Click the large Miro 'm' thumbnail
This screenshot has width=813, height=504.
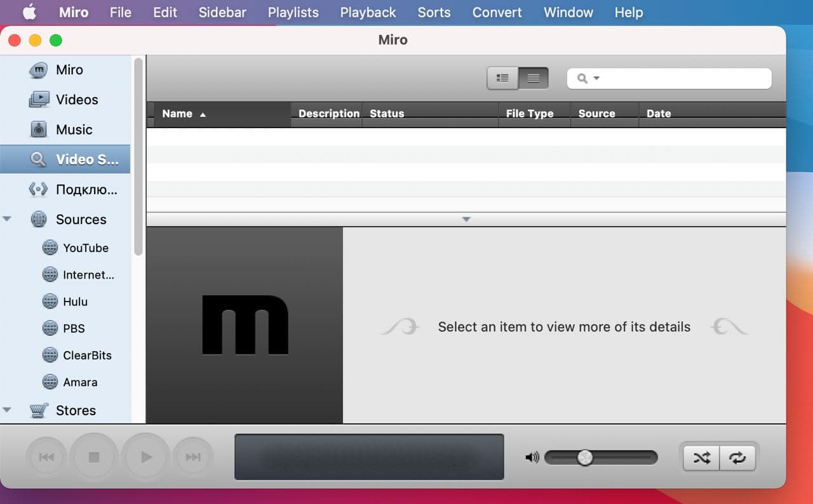click(x=245, y=325)
